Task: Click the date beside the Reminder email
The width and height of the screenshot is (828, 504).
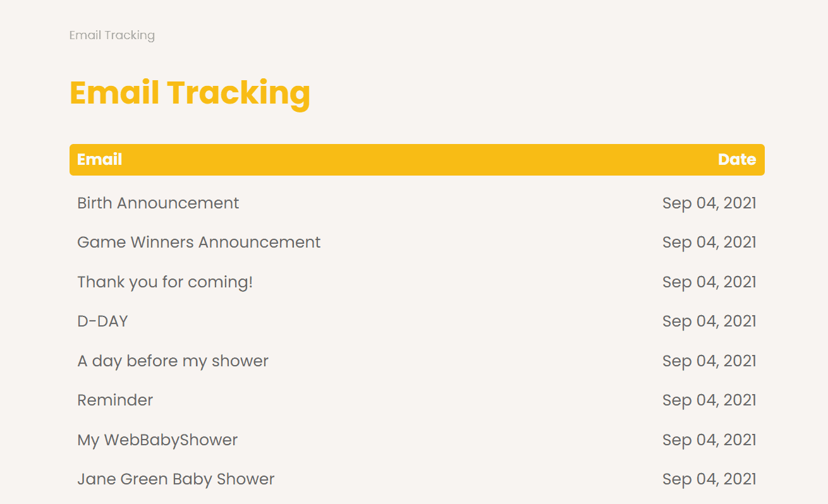Action: click(709, 400)
